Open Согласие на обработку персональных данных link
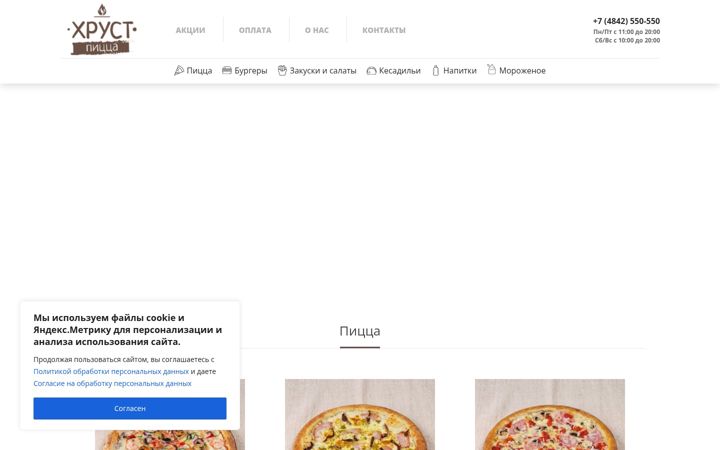 (x=112, y=383)
